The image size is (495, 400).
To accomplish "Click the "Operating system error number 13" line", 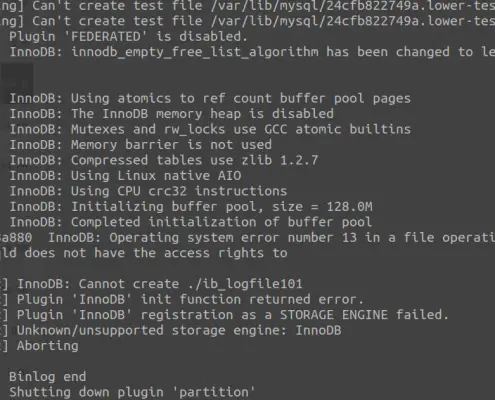I will [247, 238].
